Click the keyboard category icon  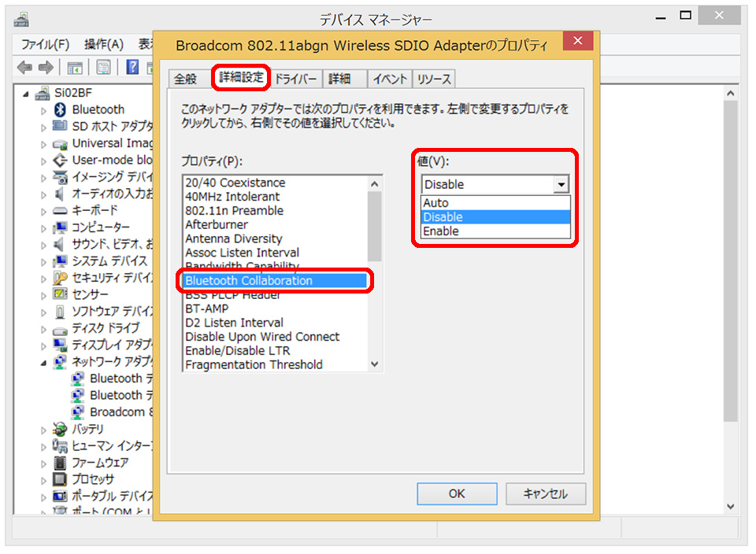coord(60,211)
